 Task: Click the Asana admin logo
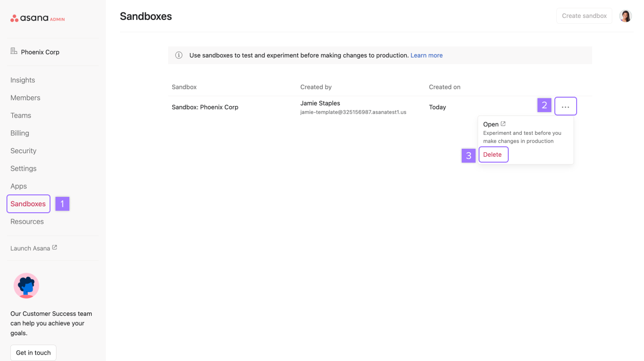(x=38, y=18)
